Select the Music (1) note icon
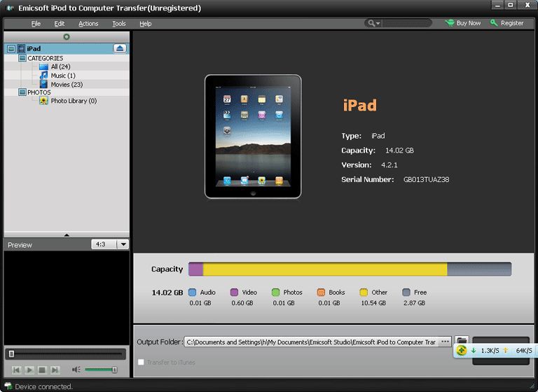Image resolution: width=538 pixels, height=392 pixels. [43, 76]
